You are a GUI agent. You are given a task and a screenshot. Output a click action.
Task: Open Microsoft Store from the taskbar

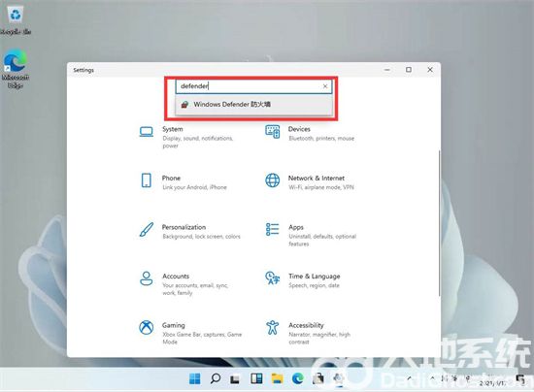(318, 378)
